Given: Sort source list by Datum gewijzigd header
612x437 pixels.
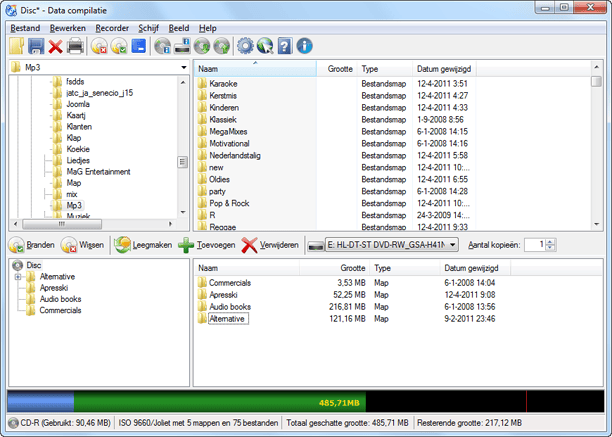Looking at the screenshot, I should [444, 69].
